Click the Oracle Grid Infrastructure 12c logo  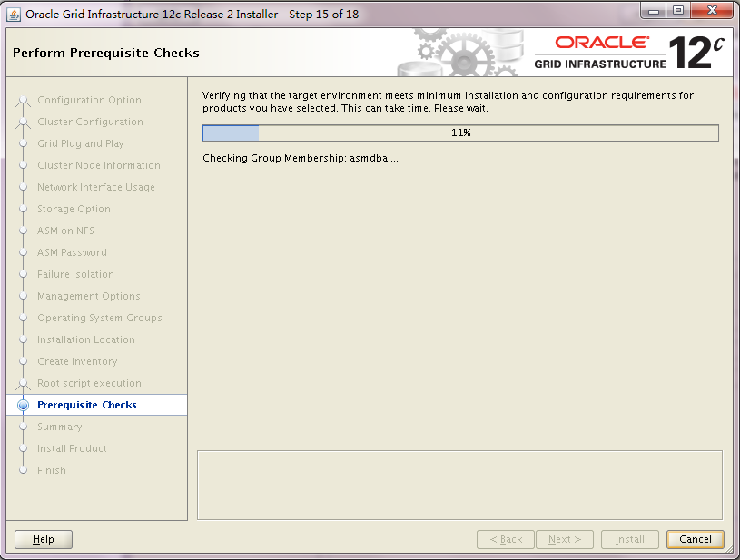(x=629, y=53)
